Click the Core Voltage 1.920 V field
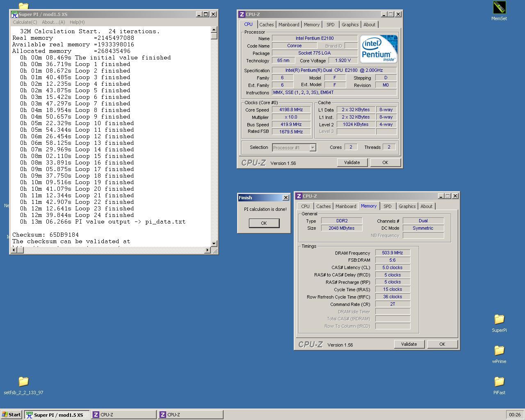Viewport: 525px width, 420px height. (x=343, y=60)
